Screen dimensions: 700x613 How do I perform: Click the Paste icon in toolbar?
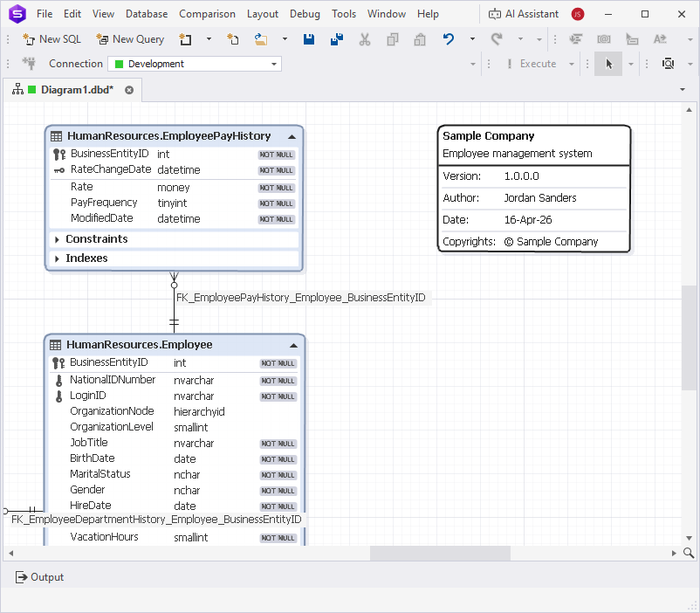(420, 39)
